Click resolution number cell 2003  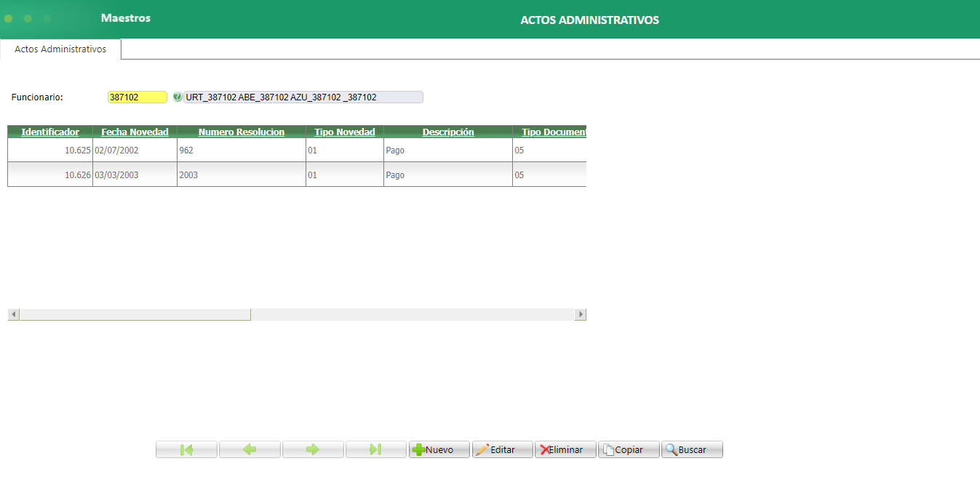click(x=242, y=175)
